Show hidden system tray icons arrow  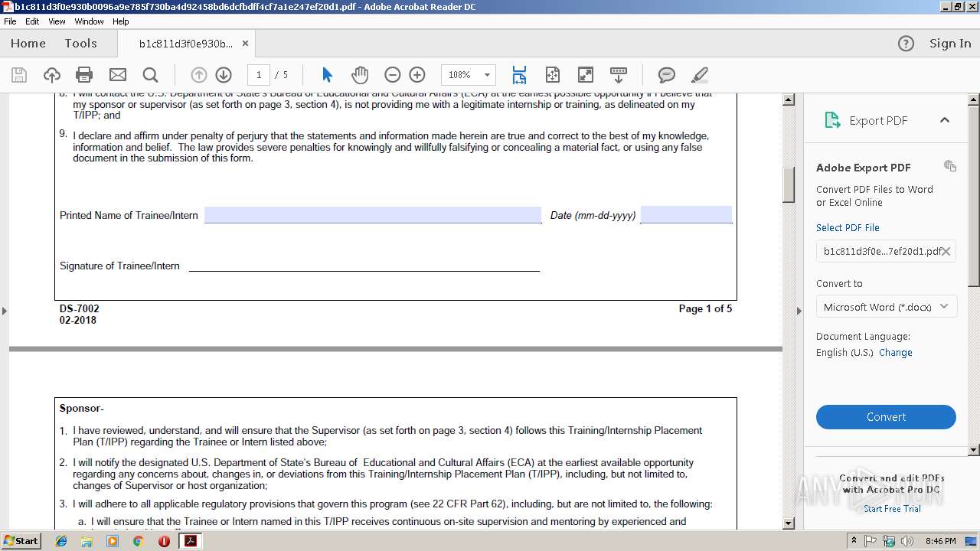click(x=854, y=541)
